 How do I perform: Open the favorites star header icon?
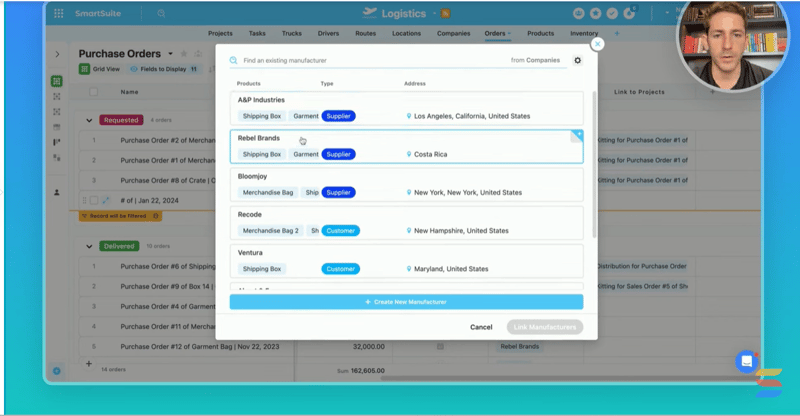point(595,14)
